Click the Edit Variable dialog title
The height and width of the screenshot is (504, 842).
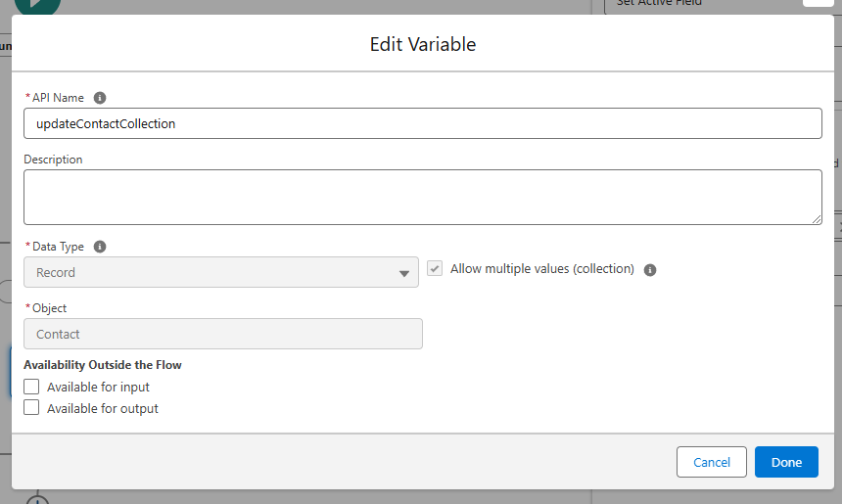click(422, 44)
